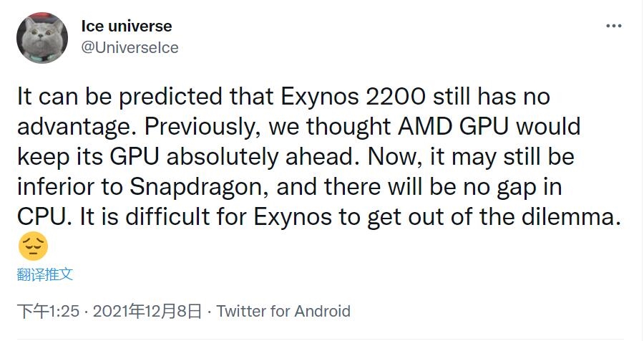
Task: Click the word 'Snapdragon' in the tweet
Action: coord(195,188)
